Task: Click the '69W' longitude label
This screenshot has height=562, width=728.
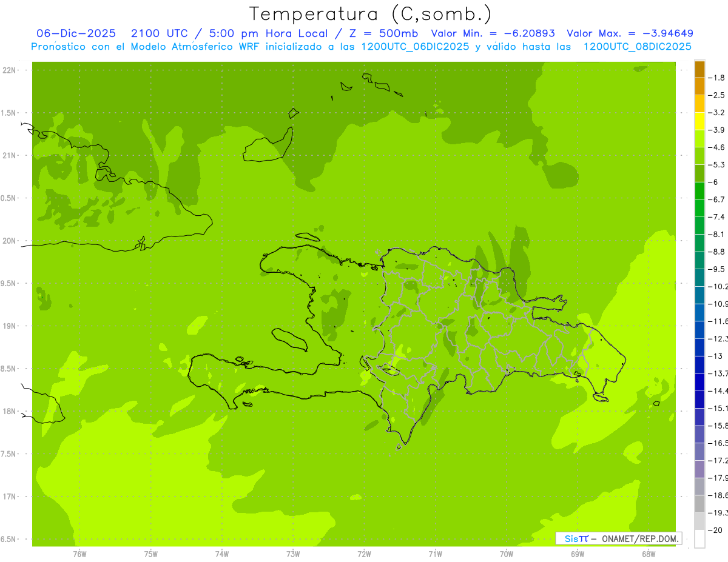Action: point(578,554)
